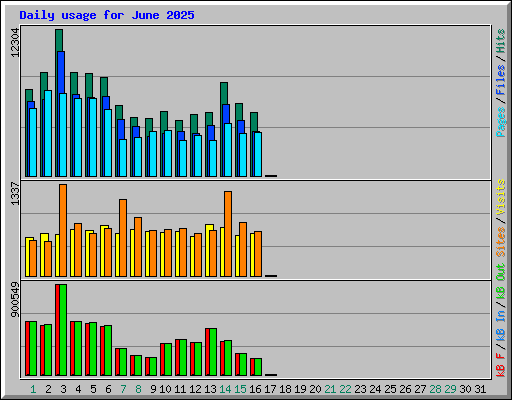Click day 17 on the x-axis
512x400 pixels.
point(270,389)
